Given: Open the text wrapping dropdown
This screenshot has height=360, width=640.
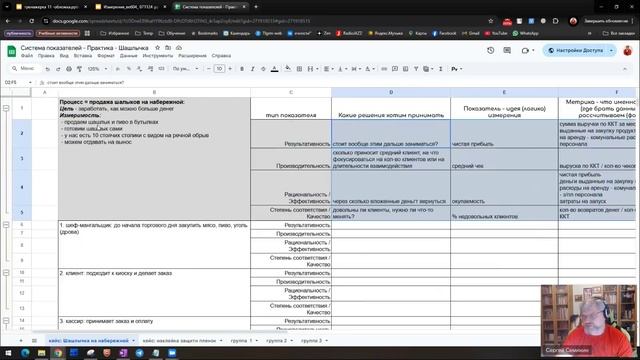Looking at the screenshot, I should [356, 69].
